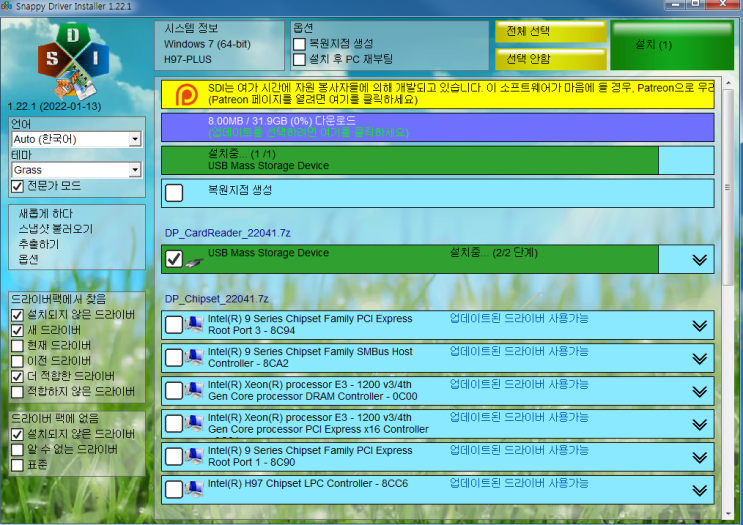Click device icon for PCI Express x16 Controller

click(194, 424)
